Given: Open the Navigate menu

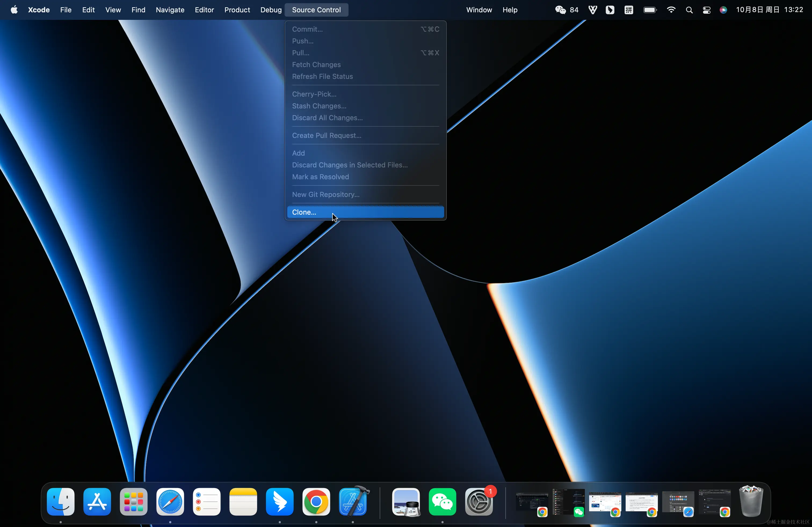Looking at the screenshot, I should coord(170,10).
